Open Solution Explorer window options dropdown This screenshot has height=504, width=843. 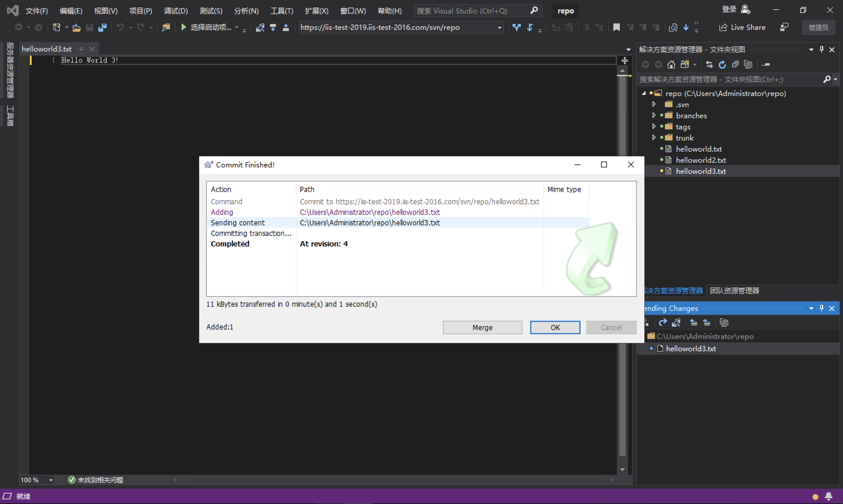(x=811, y=49)
